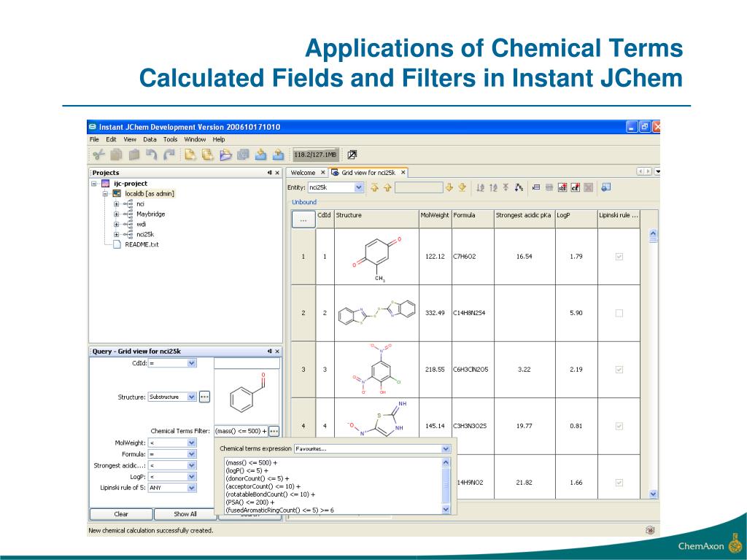
Task: Open the Lipinski rule of 5 ANY dropdown
Action: 192,488
